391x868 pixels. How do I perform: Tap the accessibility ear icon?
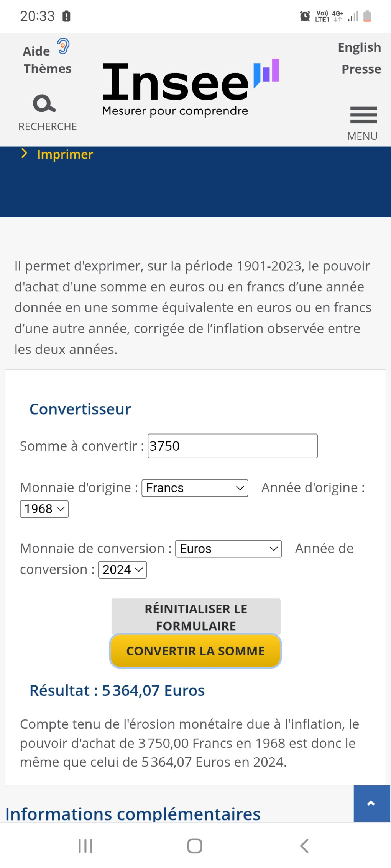pyautogui.click(x=63, y=46)
